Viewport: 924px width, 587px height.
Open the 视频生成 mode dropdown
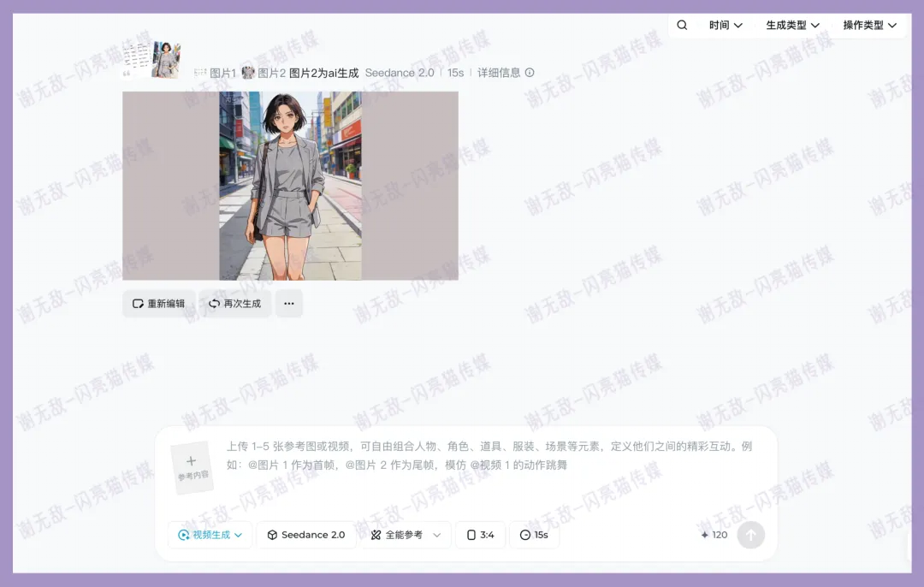tap(210, 535)
